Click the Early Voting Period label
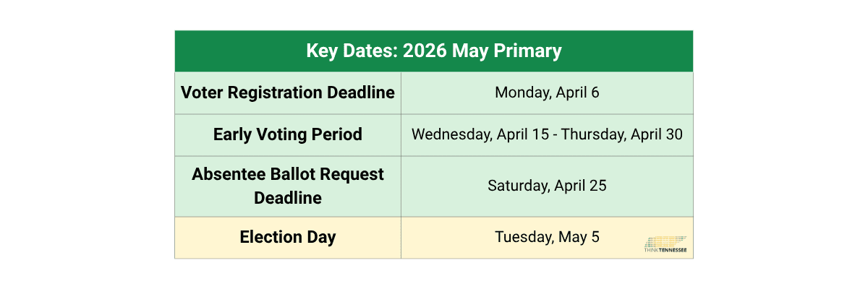This screenshot has height=289, width=868. point(288,135)
